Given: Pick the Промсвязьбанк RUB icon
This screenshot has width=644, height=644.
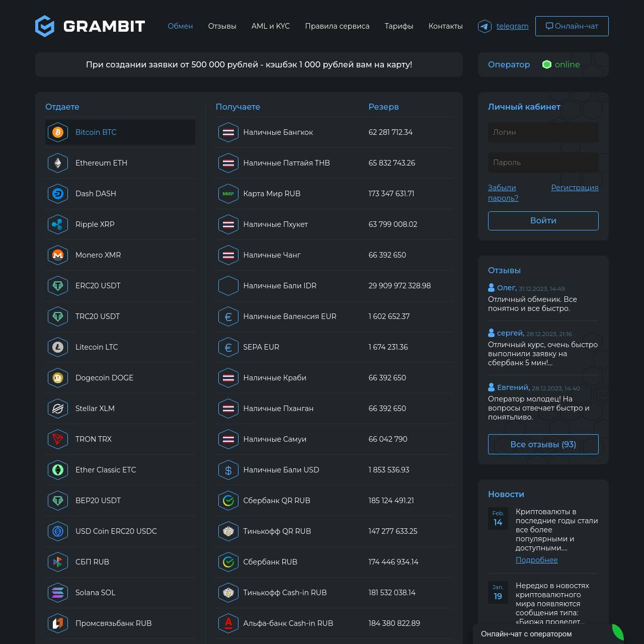Looking at the screenshot, I should coord(58,623).
